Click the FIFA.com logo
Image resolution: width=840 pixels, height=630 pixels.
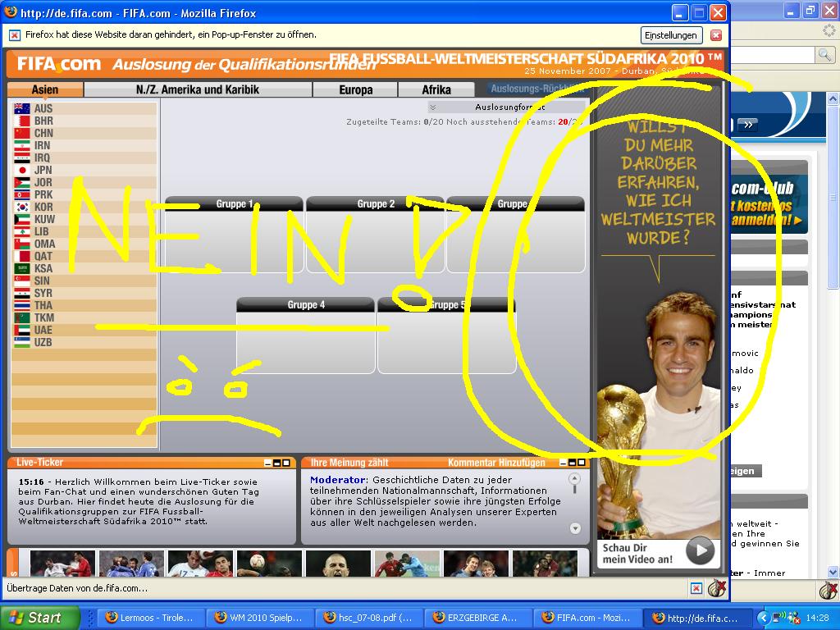[57, 64]
